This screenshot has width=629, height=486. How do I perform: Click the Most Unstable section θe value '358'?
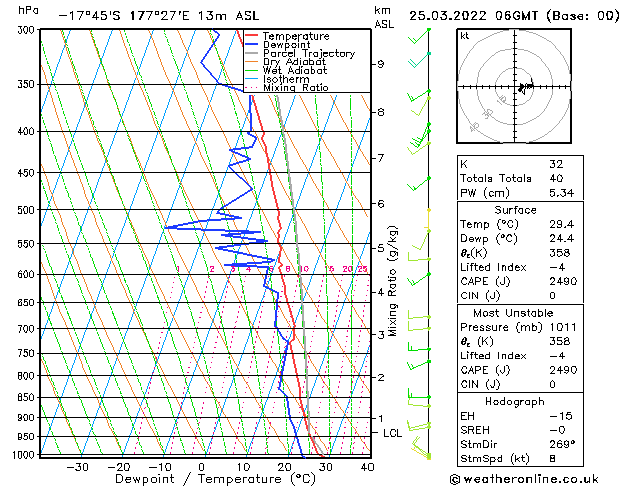[560, 341]
